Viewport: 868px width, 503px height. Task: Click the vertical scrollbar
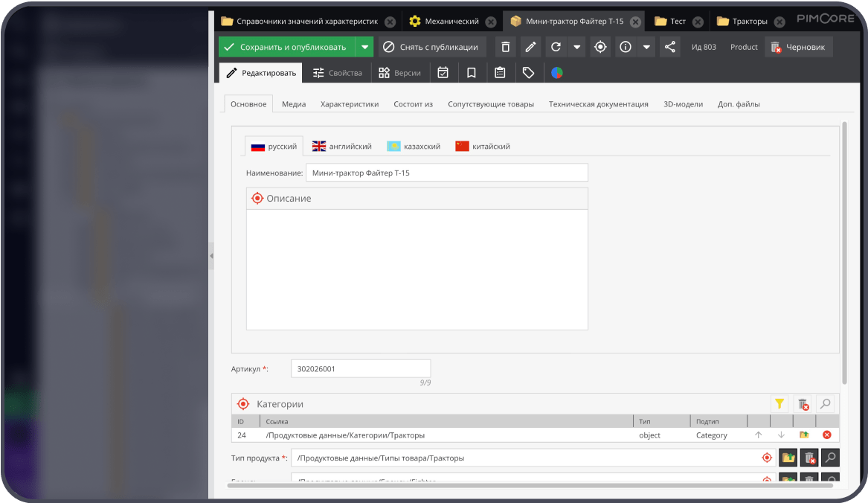(x=844, y=252)
